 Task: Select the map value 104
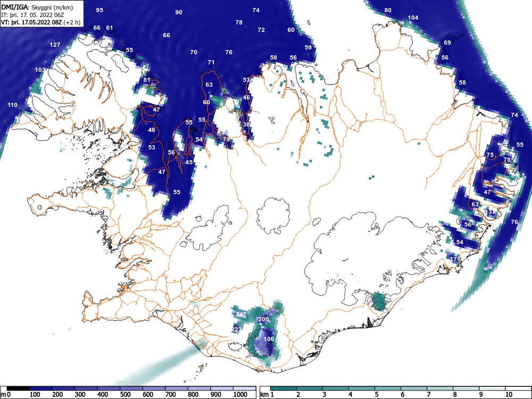(x=413, y=18)
